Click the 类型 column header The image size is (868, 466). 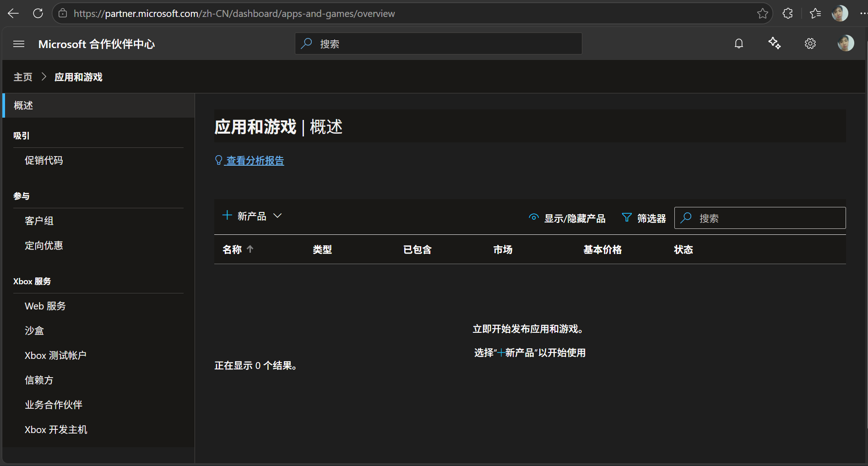click(x=322, y=249)
